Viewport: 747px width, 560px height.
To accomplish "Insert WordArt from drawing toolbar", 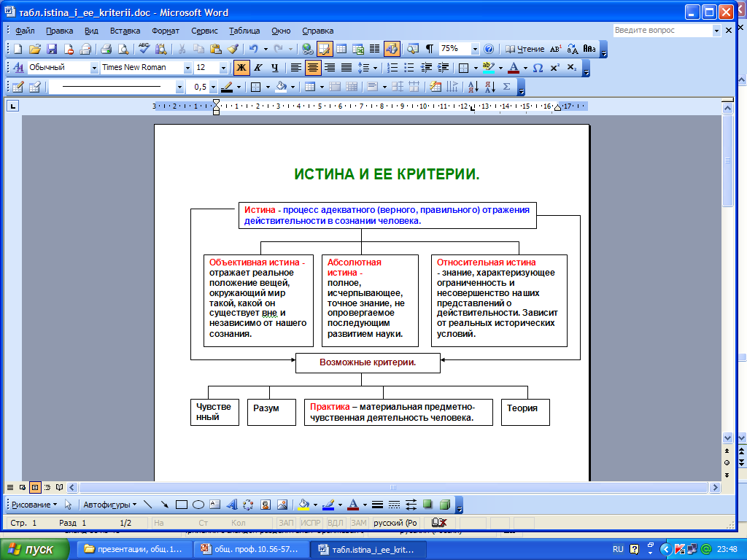I will pyautogui.click(x=232, y=505).
